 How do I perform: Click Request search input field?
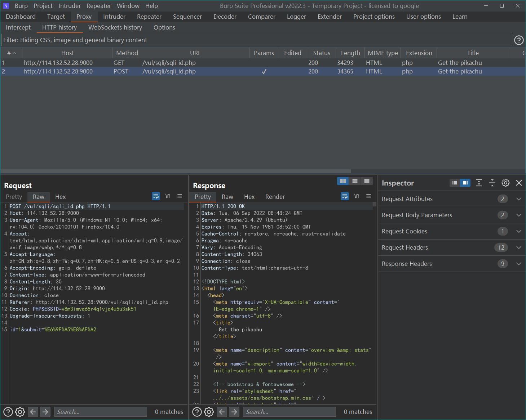(x=100, y=412)
